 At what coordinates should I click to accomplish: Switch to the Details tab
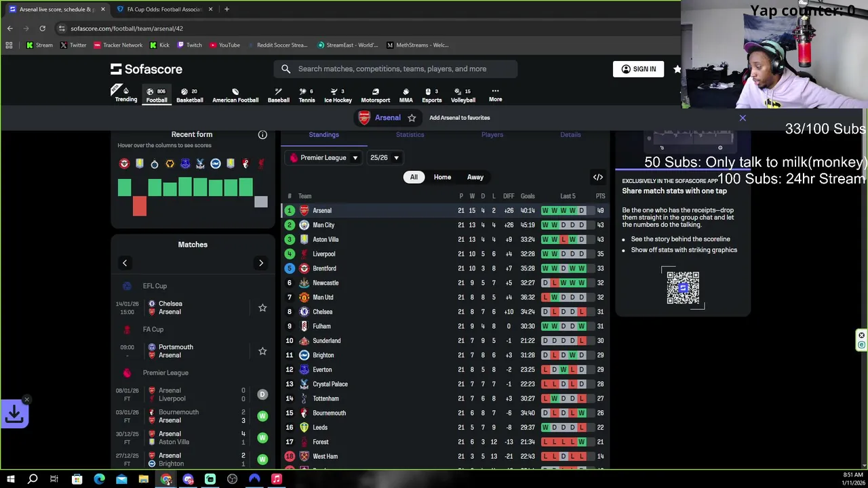point(570,134)
